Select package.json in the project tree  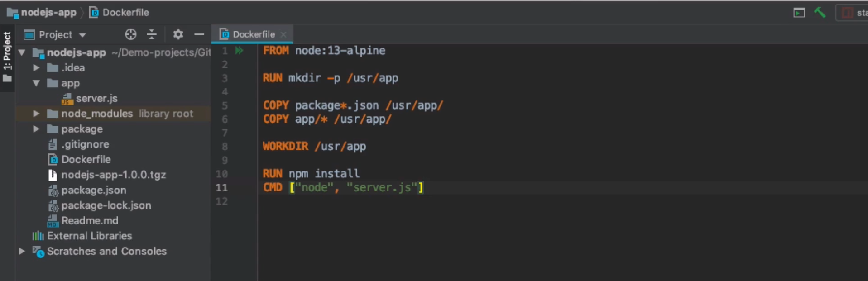(94, 190)
